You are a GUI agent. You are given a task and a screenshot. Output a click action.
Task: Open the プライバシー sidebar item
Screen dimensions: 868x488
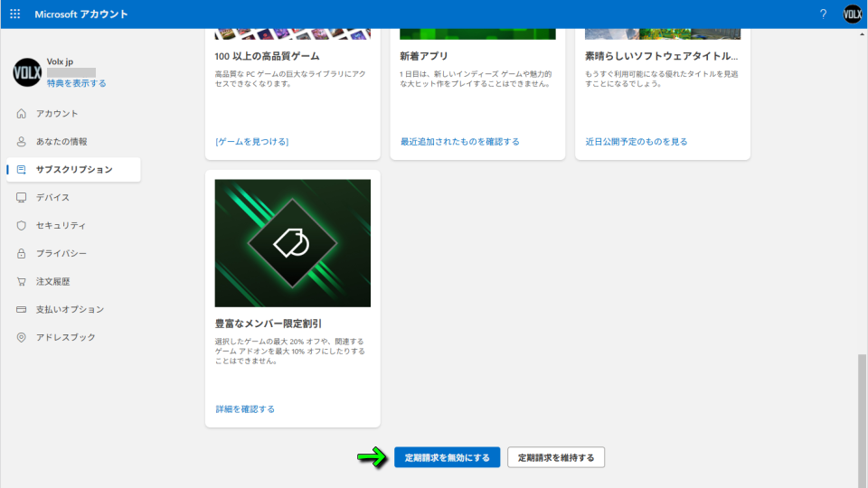[61, 254]
